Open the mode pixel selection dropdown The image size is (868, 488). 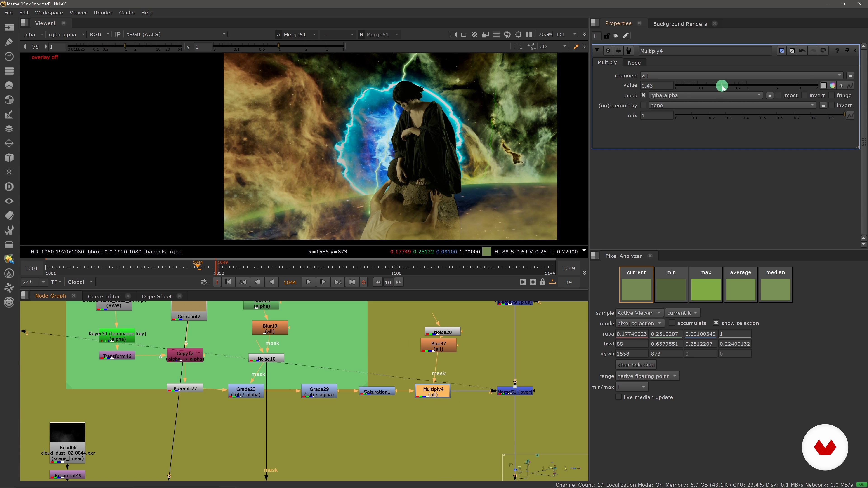pos(639,323)
